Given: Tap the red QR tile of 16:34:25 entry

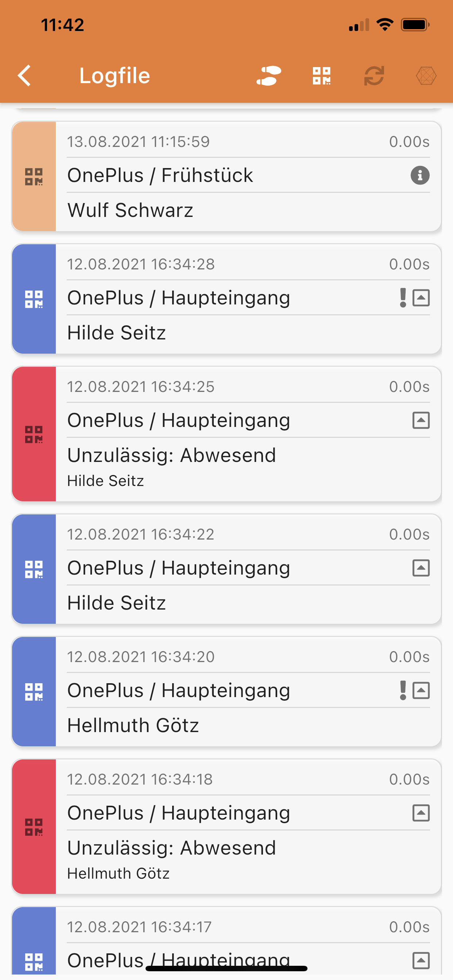Looking at the screenshot, I should (x=34, y=434).
